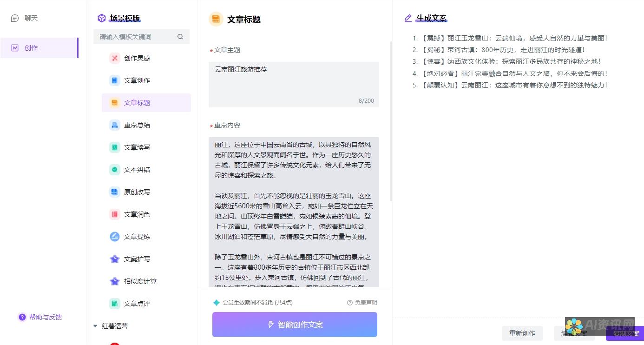Open the 聊天 chat section
The image size is (644, 345).
click(x=31, y=18)
